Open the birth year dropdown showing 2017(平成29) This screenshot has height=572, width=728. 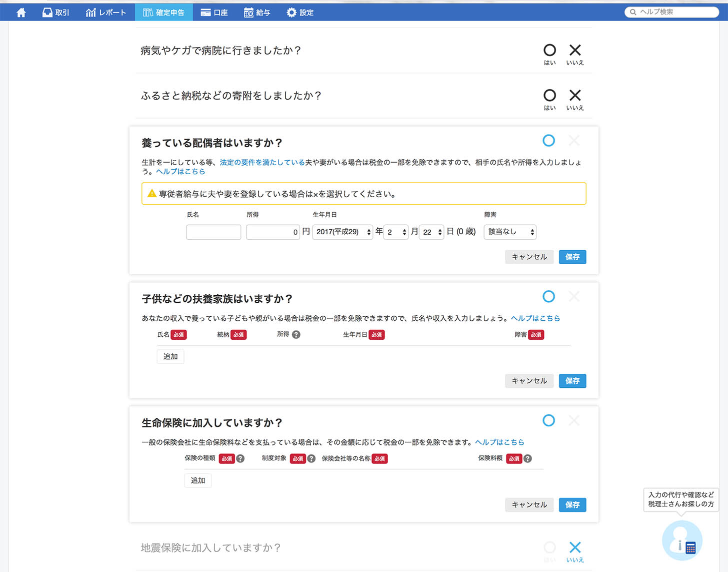pyautogui.click(x=342, y=232)
